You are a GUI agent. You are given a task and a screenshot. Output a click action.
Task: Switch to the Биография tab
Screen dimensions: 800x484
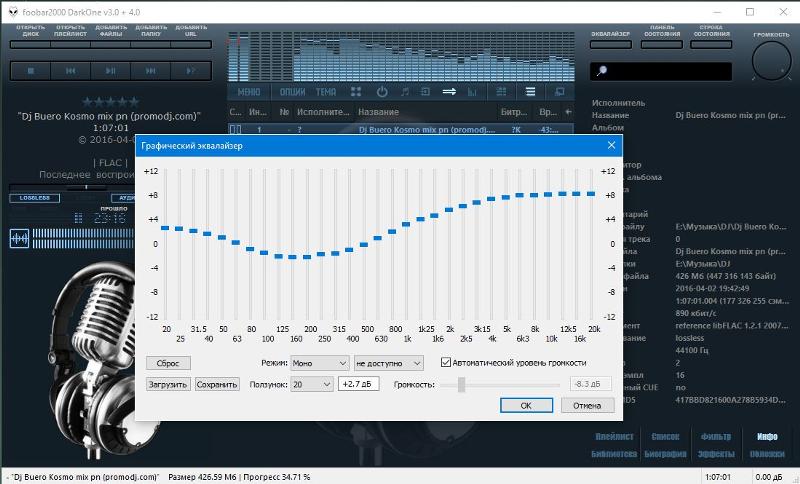click(x=665, y=454)
